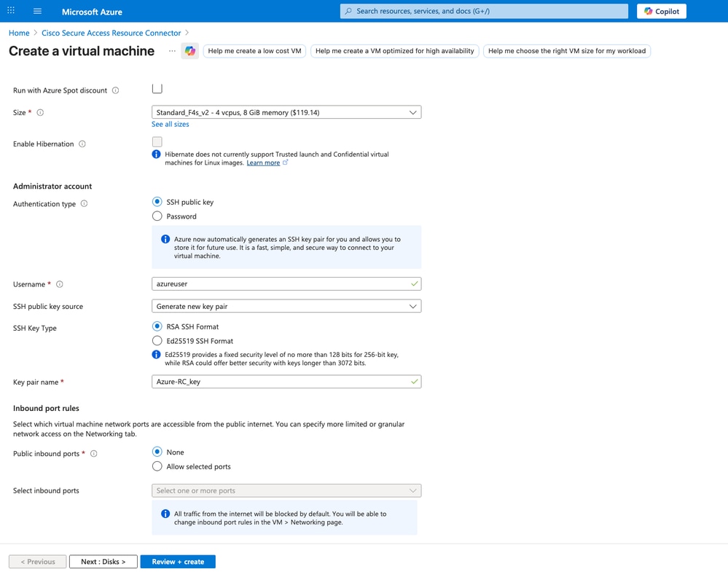Click the Review + create button
Image resolution: width=728 pixels, height=580 pixels.
(x=177, y=561)
